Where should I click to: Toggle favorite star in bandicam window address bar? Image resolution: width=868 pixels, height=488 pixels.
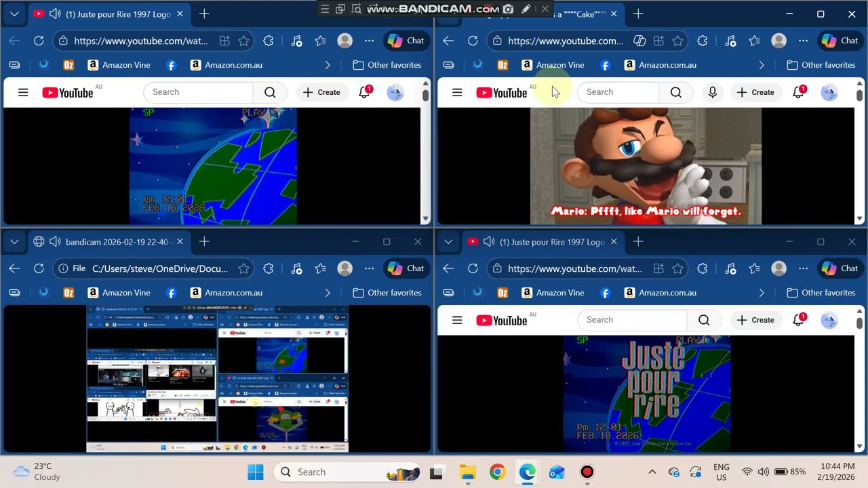click(244, 268)
